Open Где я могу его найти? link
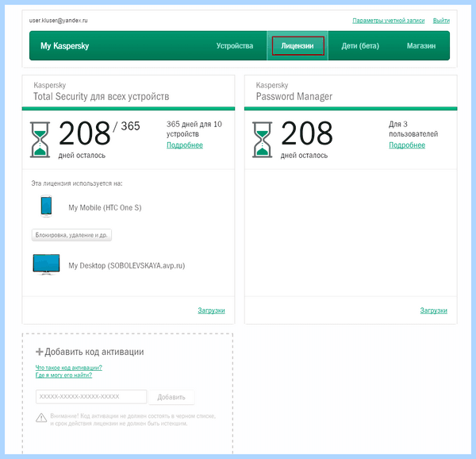Screen dimensions: 476x459 pyautogui.click(x=63, y=375)
